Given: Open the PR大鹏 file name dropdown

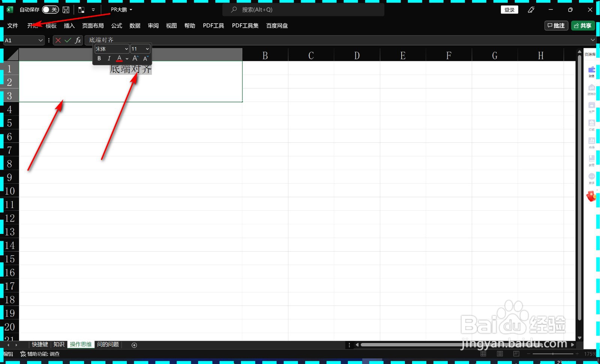Looking at the screenshot, I should pos(121,10).
